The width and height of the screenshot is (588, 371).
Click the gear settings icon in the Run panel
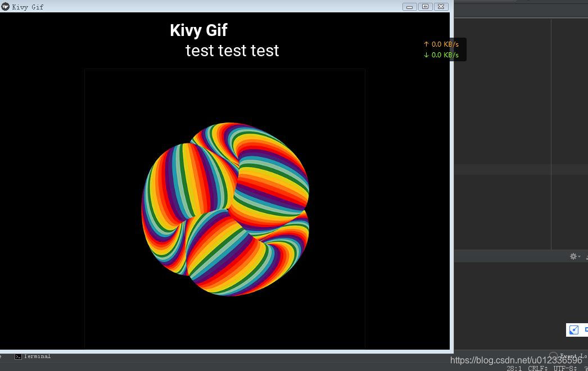[x=573, y=256]
